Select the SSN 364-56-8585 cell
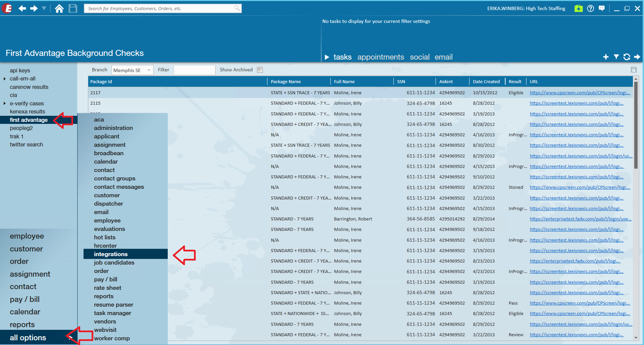Image resolution: width=644 pixels, height=345 pixels. pos(421,219)
